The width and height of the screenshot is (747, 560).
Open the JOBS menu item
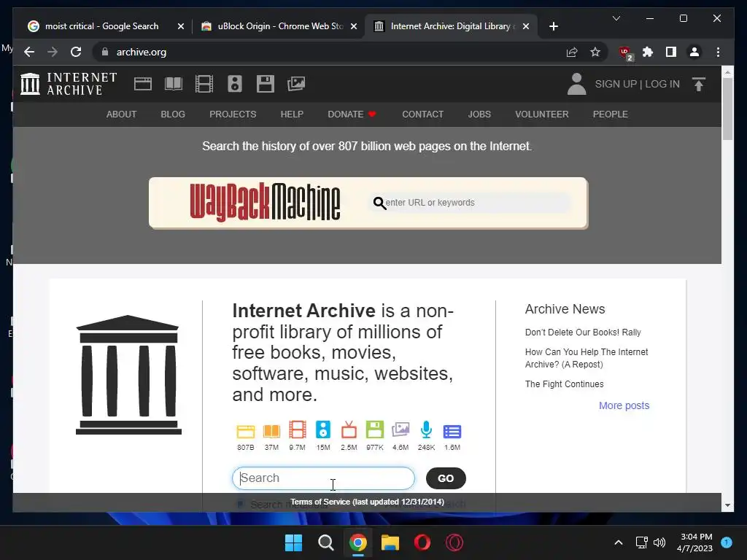pos(479,114)
